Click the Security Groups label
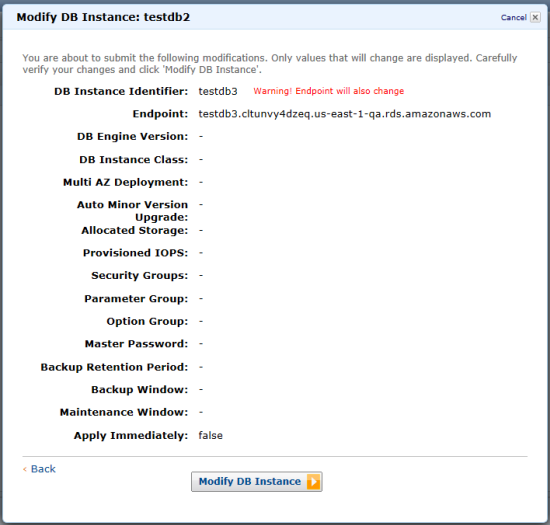 pos(140,276)
